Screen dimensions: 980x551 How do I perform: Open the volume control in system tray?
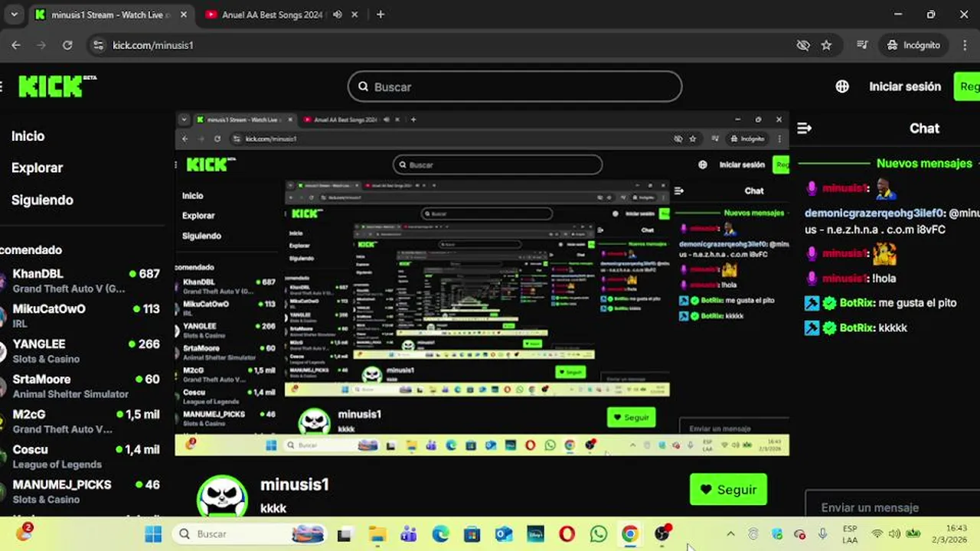coord(894,534)
